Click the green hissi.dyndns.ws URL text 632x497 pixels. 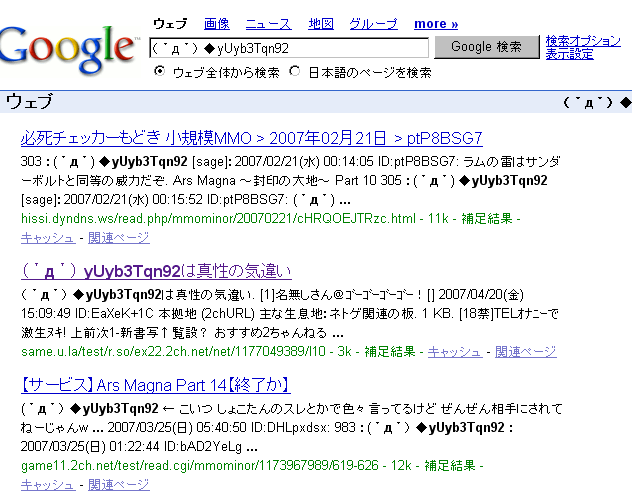[218, 219]
